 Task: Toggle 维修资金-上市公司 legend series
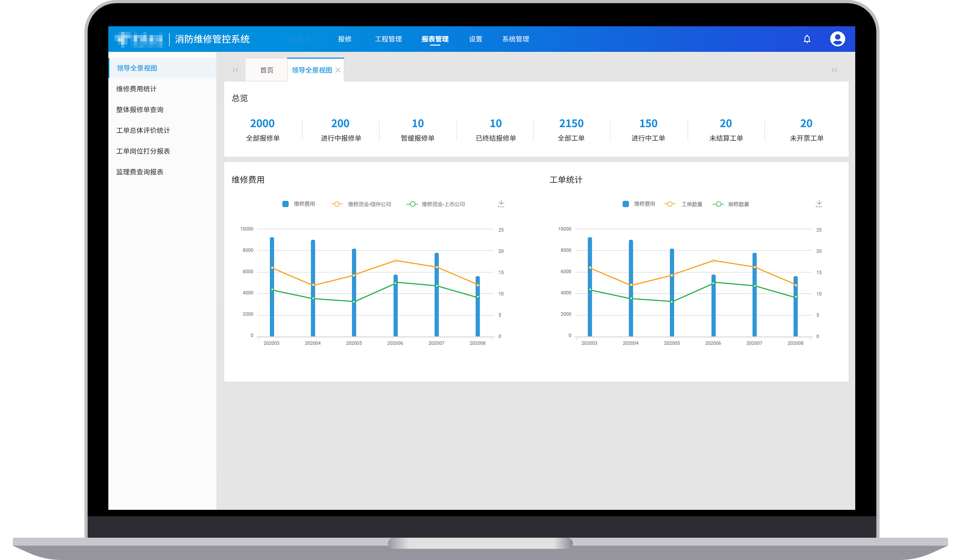pos(435,204)
